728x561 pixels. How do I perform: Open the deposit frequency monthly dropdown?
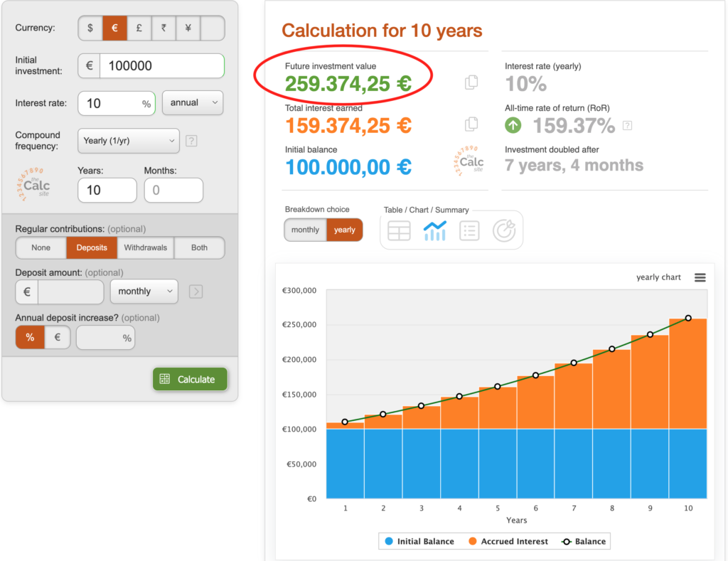click(x=144, y=292)
